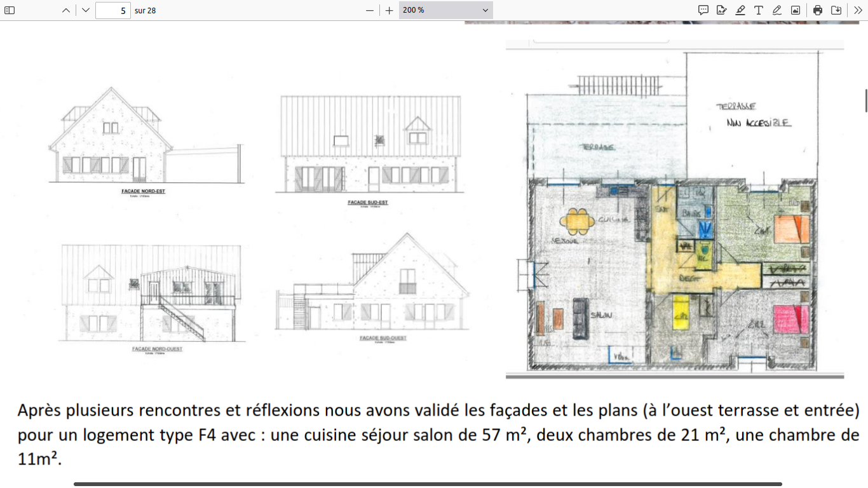Toggle the sidebar panel

coord(10,10)
